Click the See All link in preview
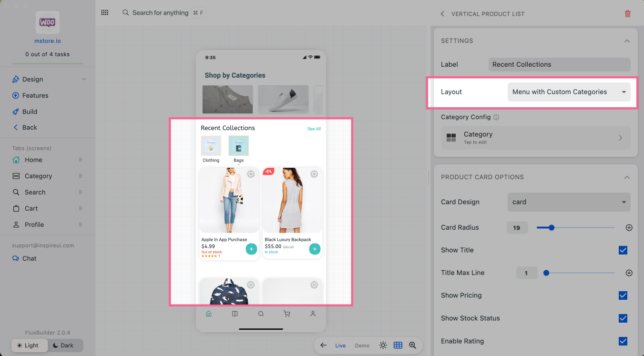Image resolution: width=644 pixels, height=356 pixels. pos(314,129)
